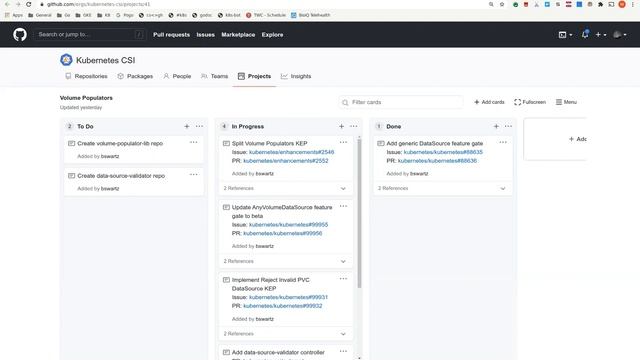Viewport: 640px width, 360px height.
Task: Enter Fullscreen mode for the board
Action: (530, 102)
